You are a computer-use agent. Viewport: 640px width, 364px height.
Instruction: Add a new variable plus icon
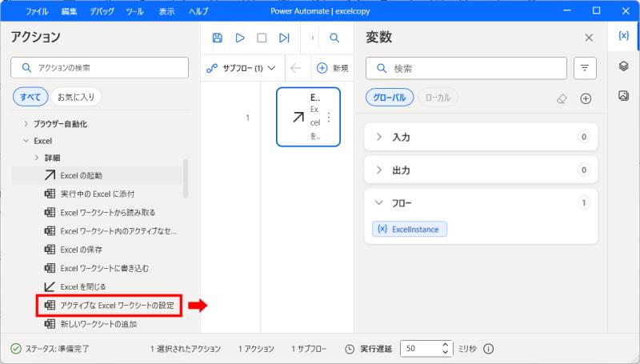point(586,98)
